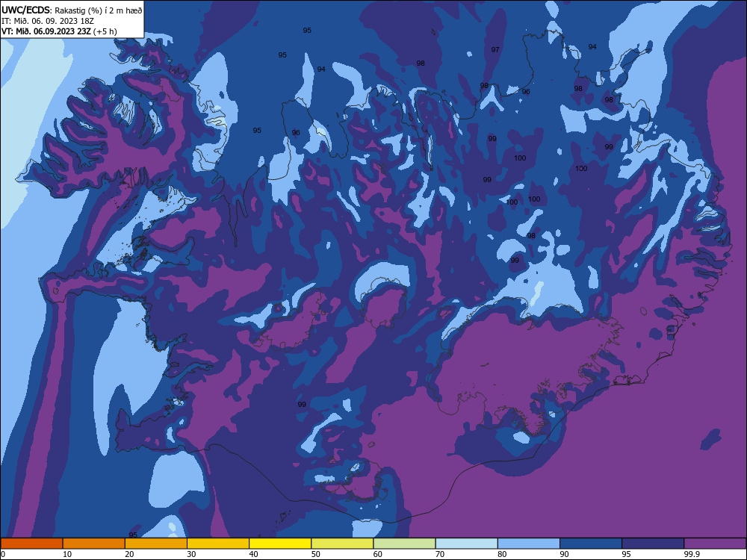
Task: Click the legend tick label "99.9"
Action: tap(691, 554)
